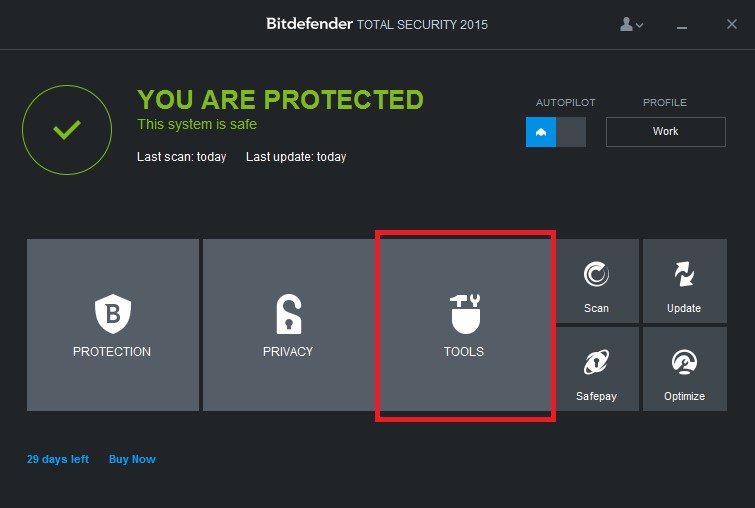Open the user account dropdown menu
755x508 pixels.
pyautogui.click(x=631, y=24)
